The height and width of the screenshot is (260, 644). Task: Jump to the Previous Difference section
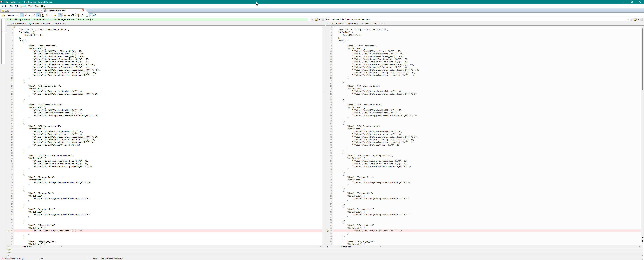[69, 15]
